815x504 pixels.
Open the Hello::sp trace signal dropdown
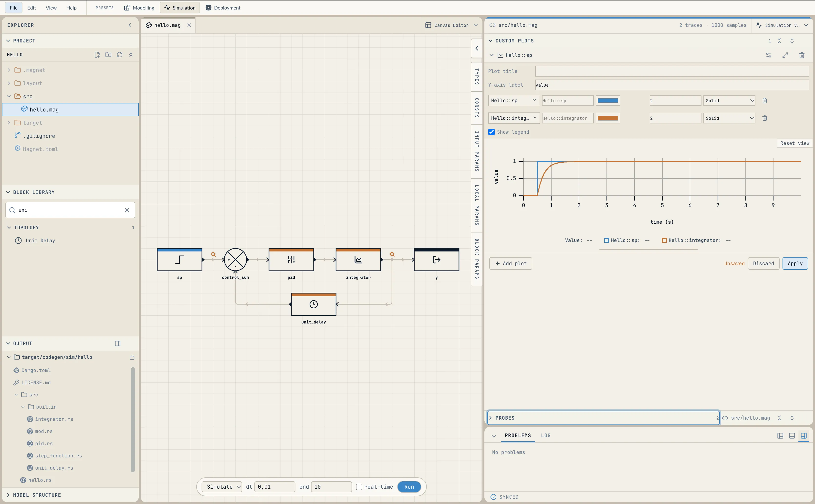[x=514, y=101]
